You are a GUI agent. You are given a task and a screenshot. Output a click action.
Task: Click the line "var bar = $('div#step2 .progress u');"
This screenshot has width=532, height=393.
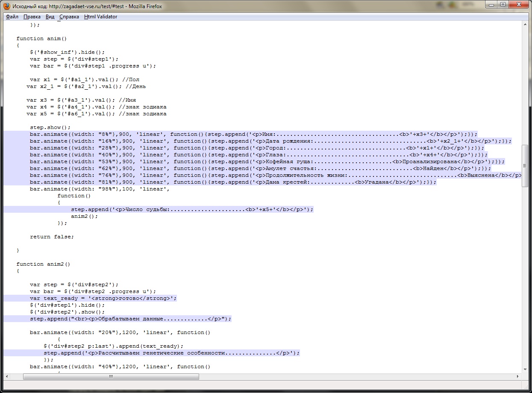click(x=93, y=291)
